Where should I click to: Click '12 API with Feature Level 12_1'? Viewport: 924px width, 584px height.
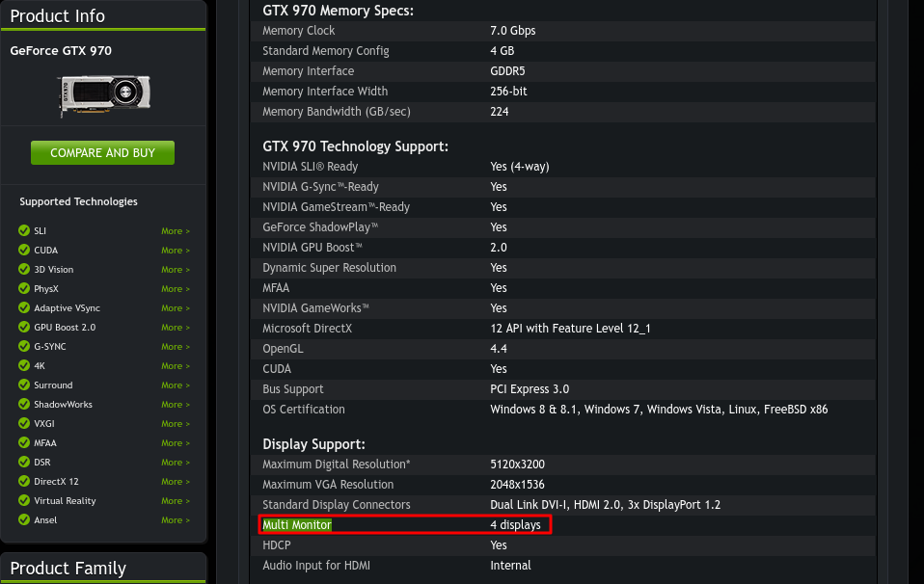570,329
